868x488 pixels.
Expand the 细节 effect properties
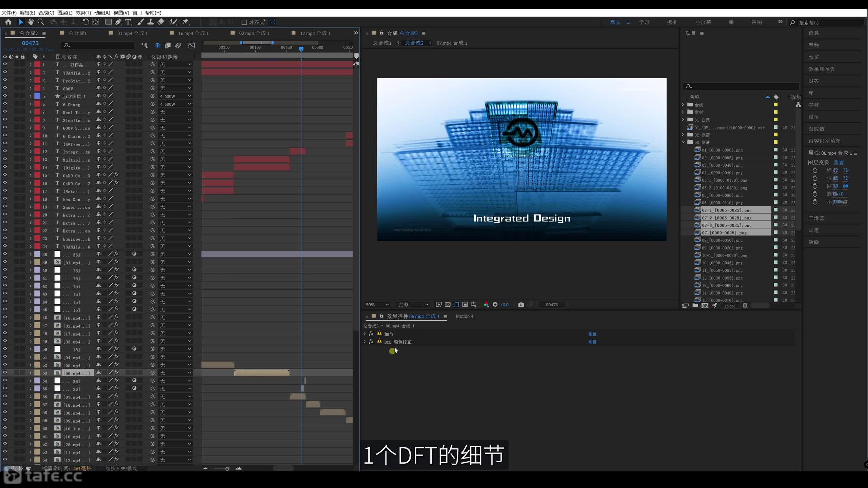point(365,334)
